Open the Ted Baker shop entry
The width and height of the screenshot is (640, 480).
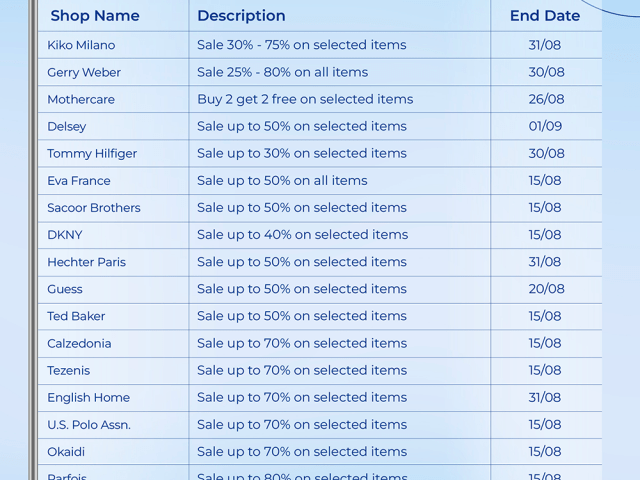76,316
